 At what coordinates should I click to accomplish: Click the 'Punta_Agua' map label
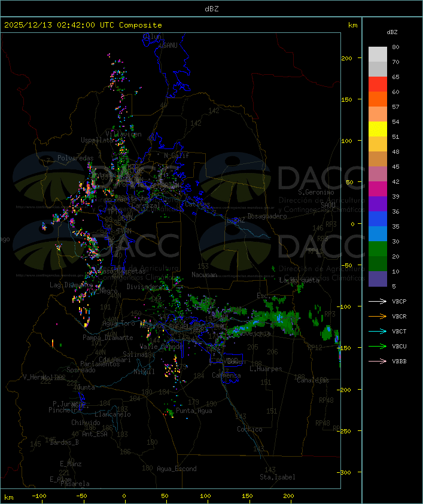(194, 411)
